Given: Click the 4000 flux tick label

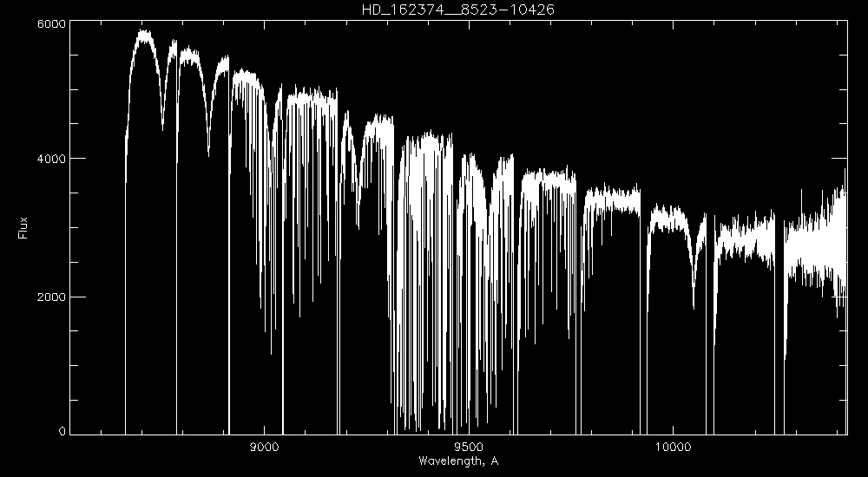Looking at the screenshot, I should coord(51,159).
